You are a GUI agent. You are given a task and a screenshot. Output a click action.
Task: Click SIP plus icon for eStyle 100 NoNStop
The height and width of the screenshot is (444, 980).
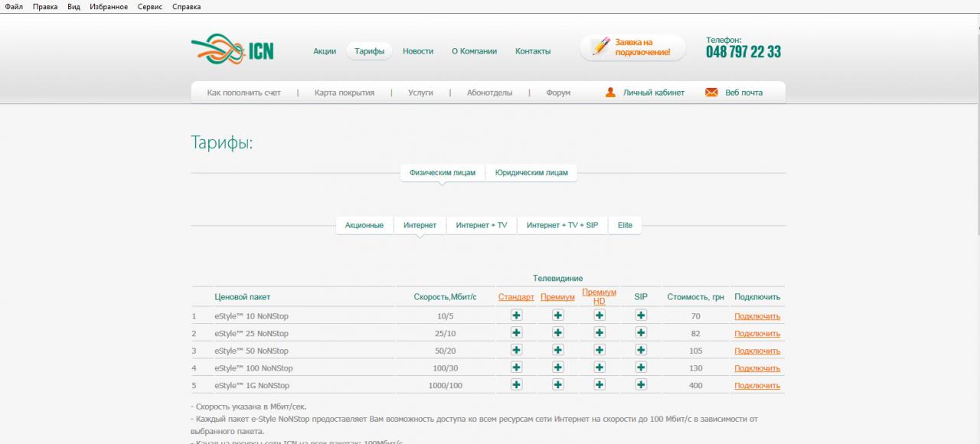[x=641, y=367]
